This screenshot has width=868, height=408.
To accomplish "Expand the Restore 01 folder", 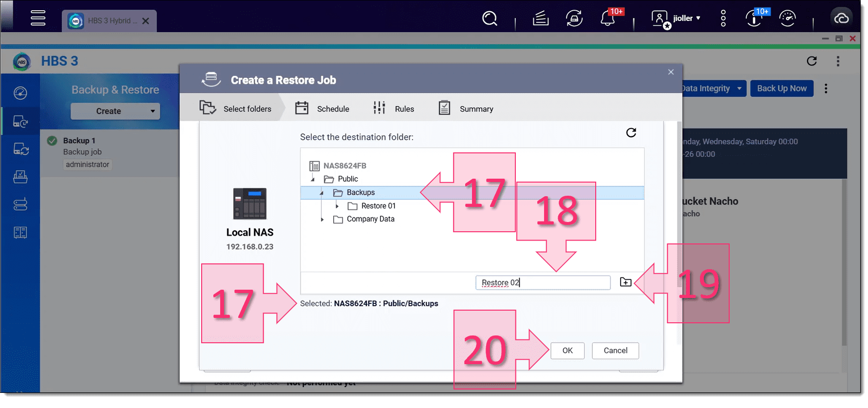I will tap(337, 206).
